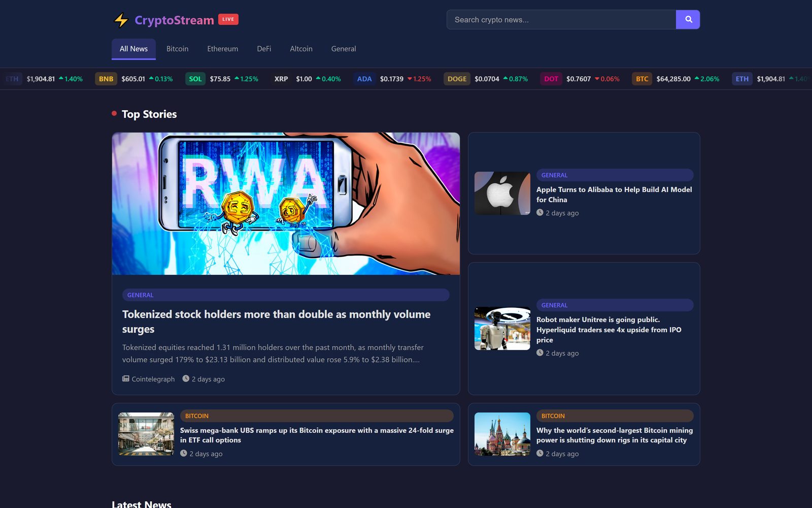Click the clock icon on UBS Bitcoin story

coord(184,453)
